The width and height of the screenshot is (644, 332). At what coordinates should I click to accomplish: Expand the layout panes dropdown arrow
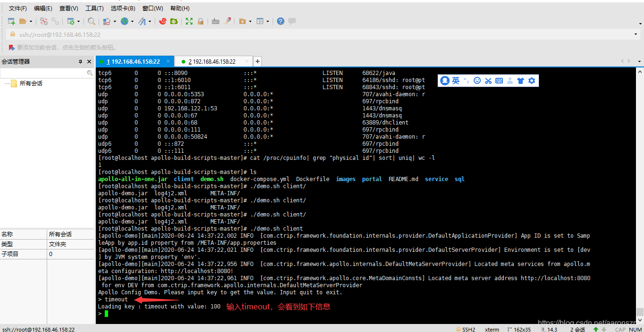pos(268,21)
